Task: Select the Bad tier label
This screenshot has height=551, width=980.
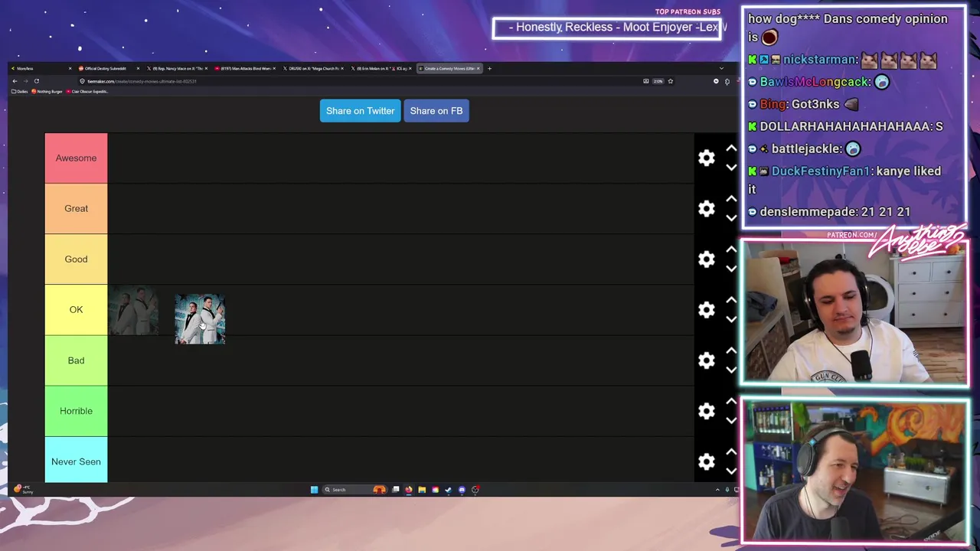Action: (x=76, y=360)
